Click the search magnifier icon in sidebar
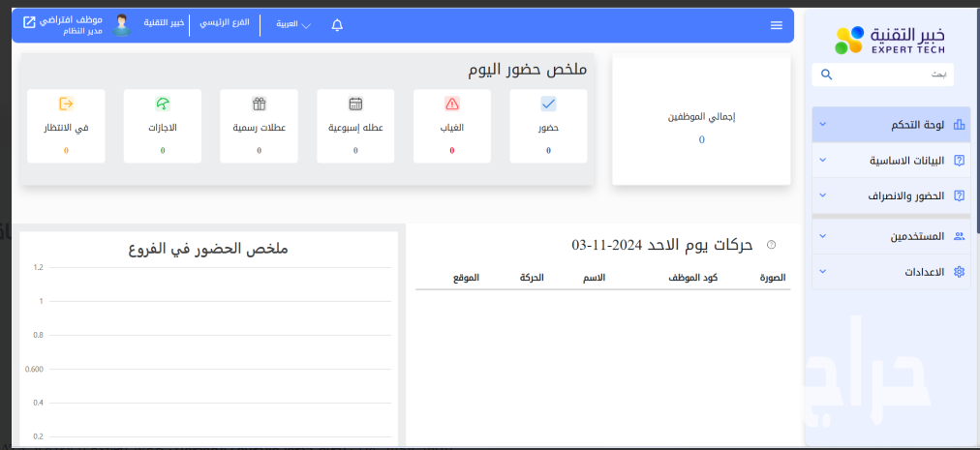980x450 pixels. coord(826,75)
